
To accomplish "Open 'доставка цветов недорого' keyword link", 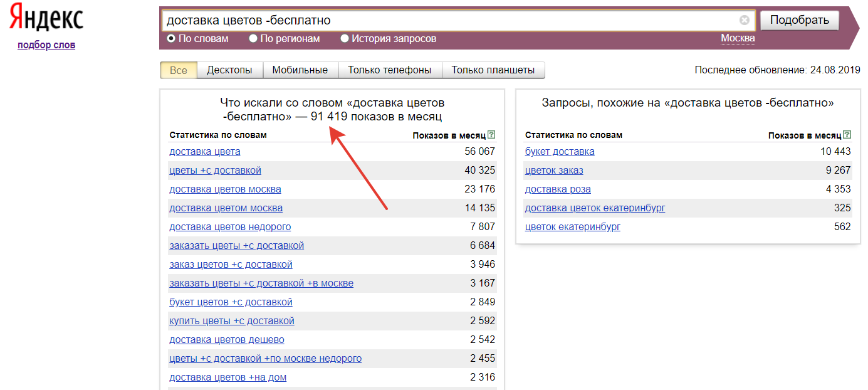I will coord(230,227).
